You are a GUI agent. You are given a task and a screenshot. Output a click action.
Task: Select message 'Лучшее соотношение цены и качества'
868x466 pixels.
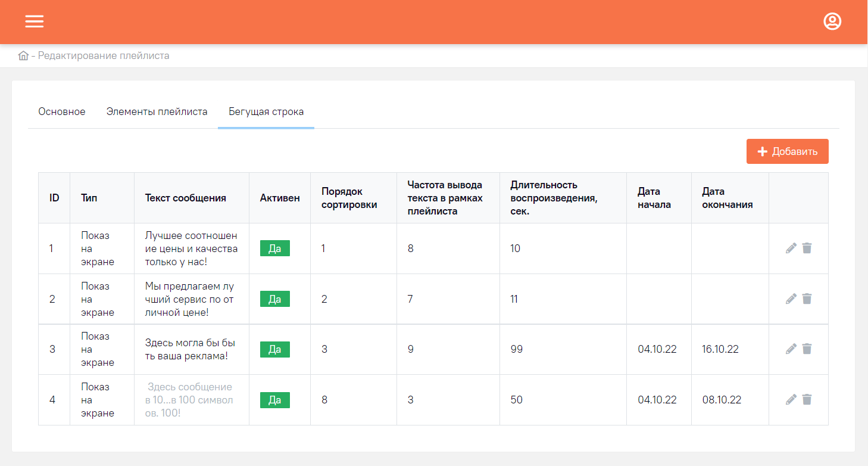coord(191,248)
